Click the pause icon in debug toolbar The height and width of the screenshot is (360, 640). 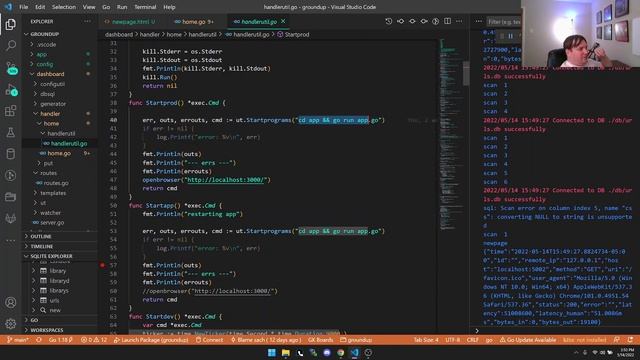tap(510, 36)
